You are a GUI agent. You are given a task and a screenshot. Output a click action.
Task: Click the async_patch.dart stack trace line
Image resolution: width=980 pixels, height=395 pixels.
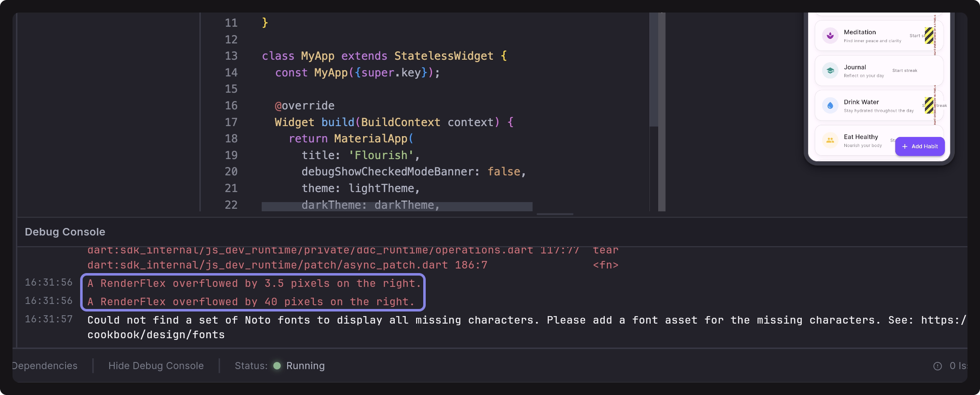tap(287, 265)
